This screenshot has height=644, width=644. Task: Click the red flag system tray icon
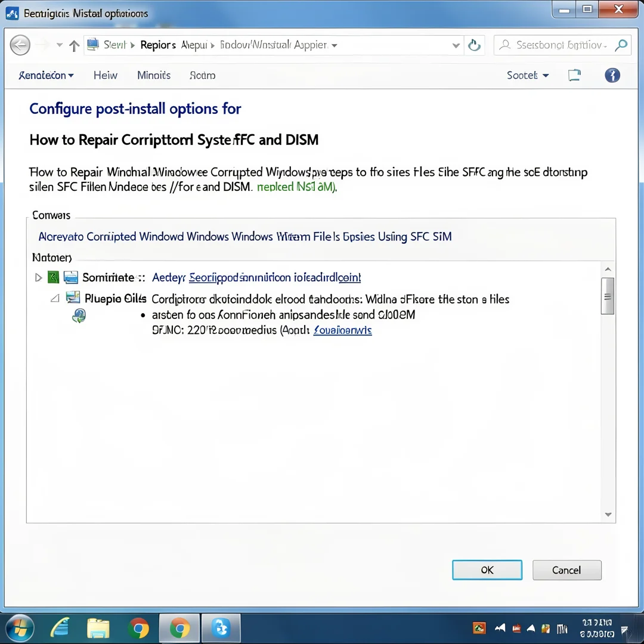[x=516, y=628]
